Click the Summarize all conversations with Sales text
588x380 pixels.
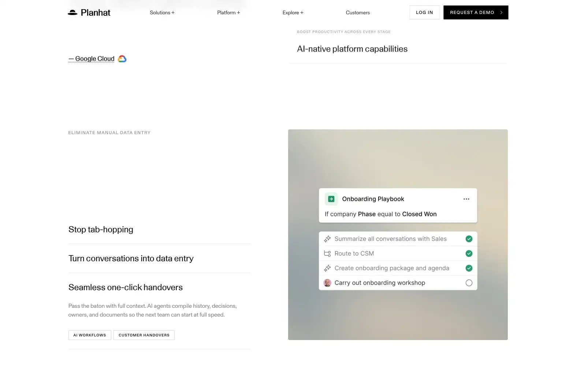391,239
